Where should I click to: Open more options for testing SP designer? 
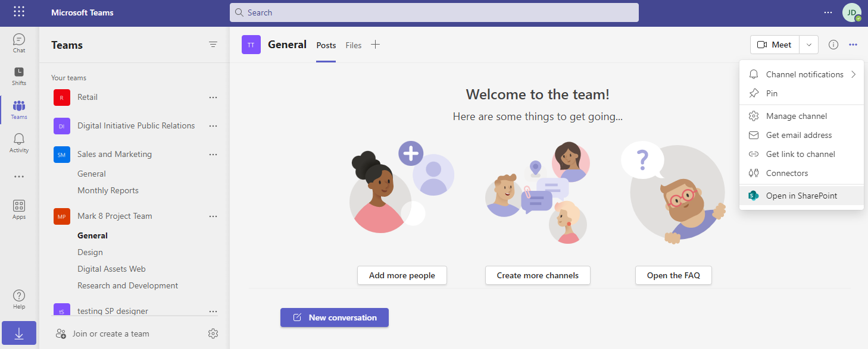pos(213,311)
